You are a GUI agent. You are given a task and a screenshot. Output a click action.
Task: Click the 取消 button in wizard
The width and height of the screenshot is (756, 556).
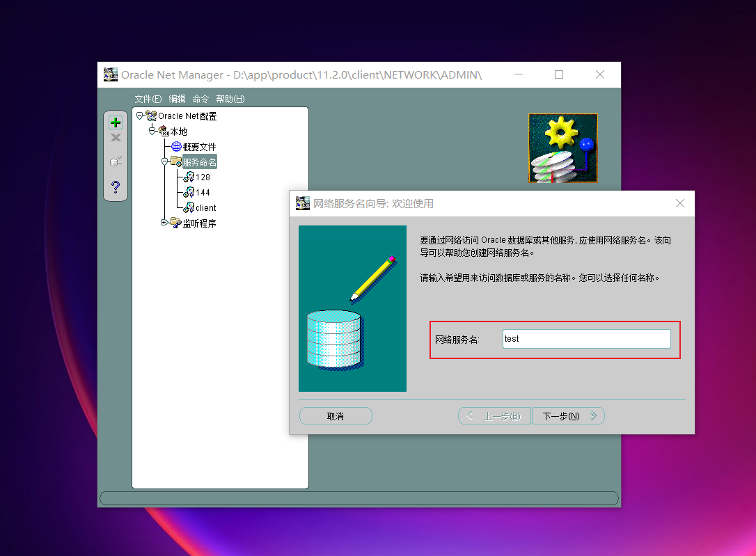[x=336, y=416]
